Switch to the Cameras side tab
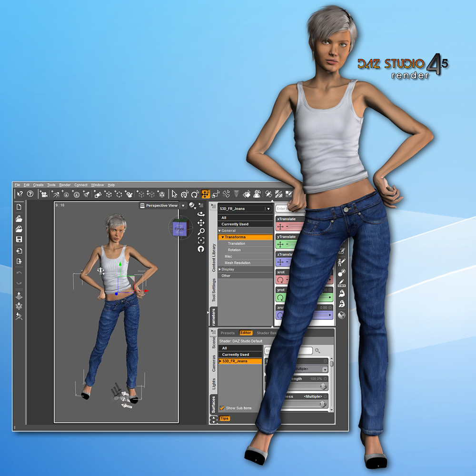Image resolution: width=476 pixels, height=476 pixels. coord(214,363)
